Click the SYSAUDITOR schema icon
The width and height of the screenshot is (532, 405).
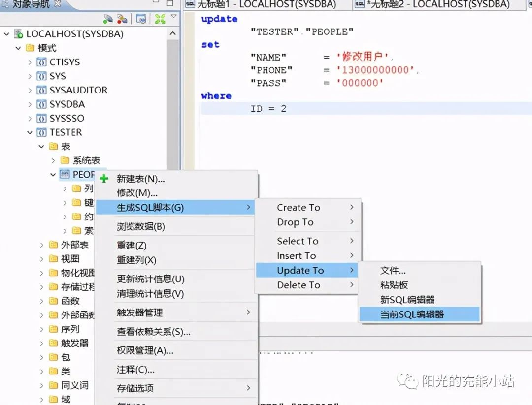click(x=41, y=90)
